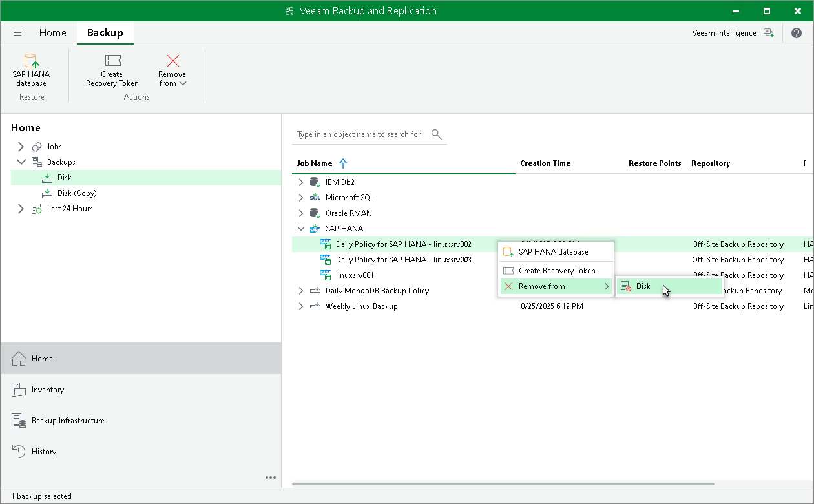Open the Veeam Intelligence text link
The image size is (814, 504).
tap(724, 33)
